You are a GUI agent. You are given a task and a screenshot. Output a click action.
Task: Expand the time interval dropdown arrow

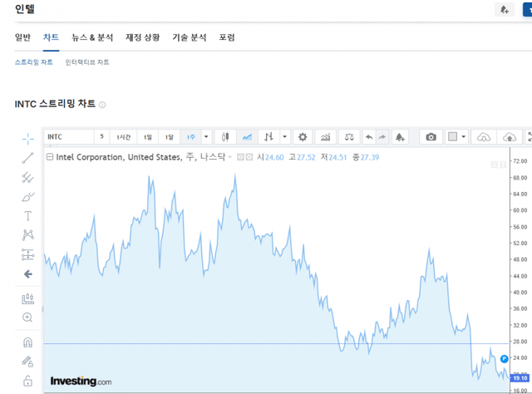point(206,137)
